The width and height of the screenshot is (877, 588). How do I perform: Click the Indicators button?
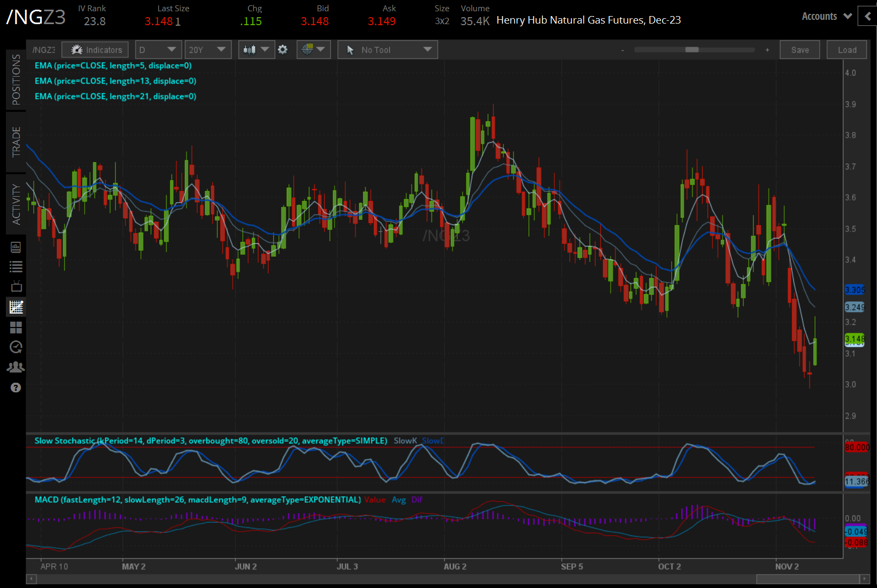click(x=95, y=50)
